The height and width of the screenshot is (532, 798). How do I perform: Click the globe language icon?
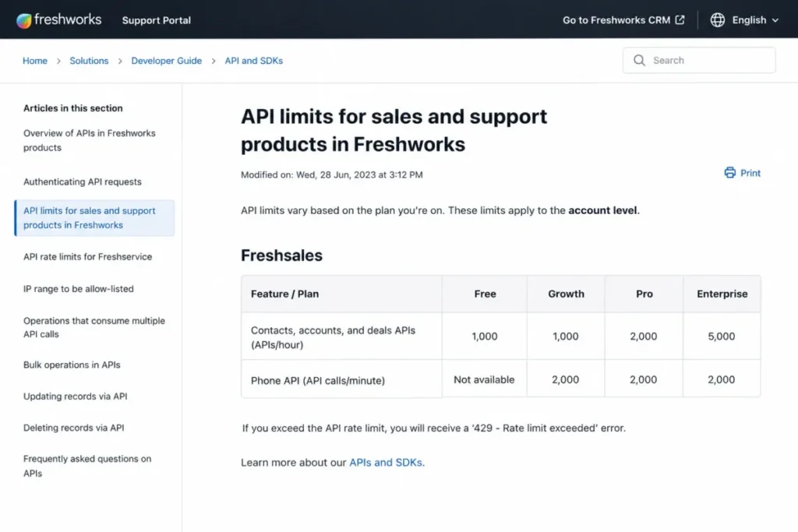coord(718,19)
